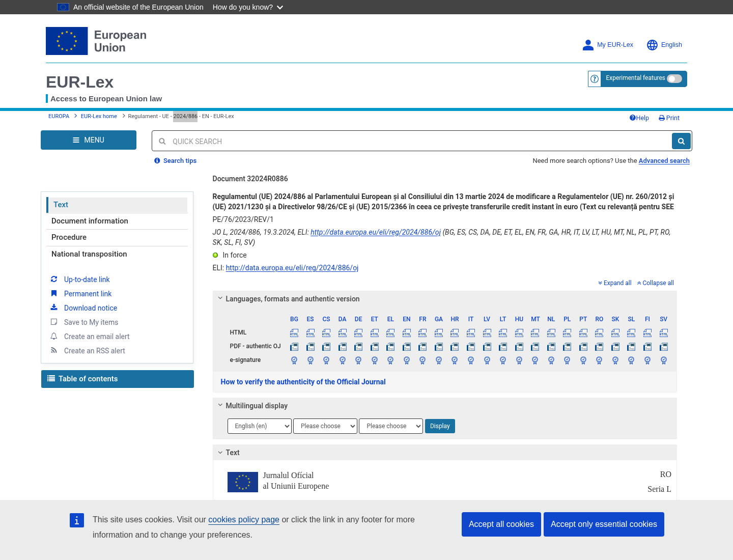Click the Display button
Viewport: 733px width, 560px height.
coord(440,426)
